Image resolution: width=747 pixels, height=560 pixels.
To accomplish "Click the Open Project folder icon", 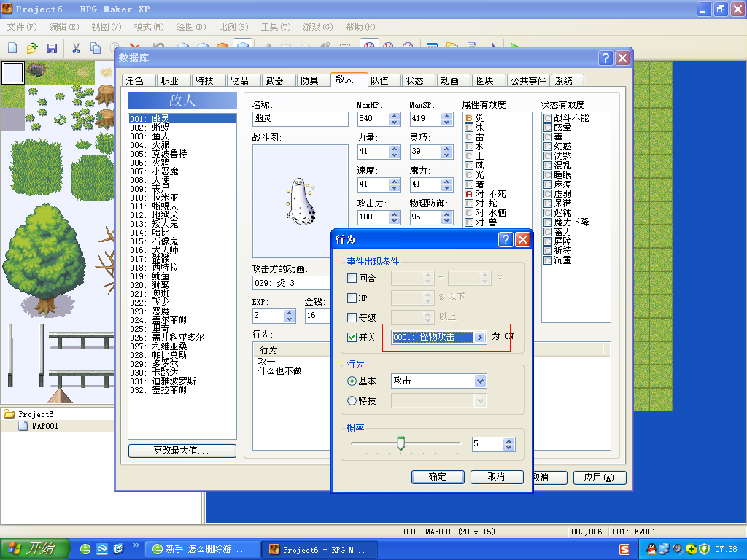I will pos(32,47).
